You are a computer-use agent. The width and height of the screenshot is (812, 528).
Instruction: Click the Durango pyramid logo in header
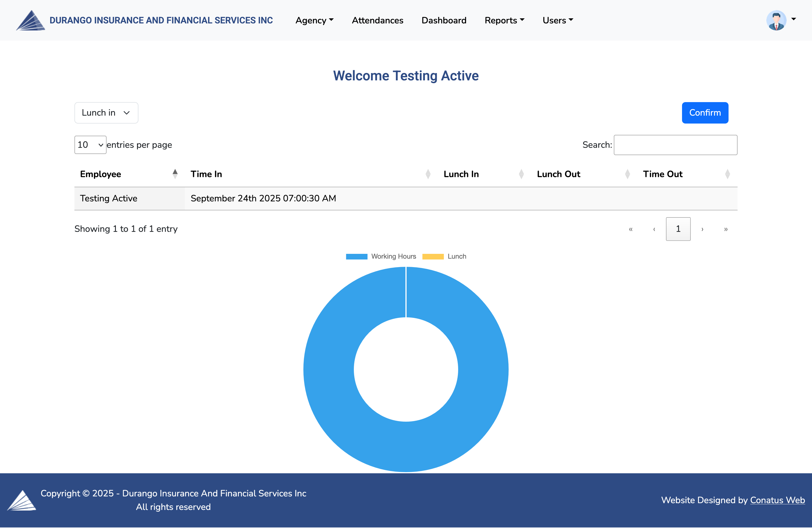point(30,21)
